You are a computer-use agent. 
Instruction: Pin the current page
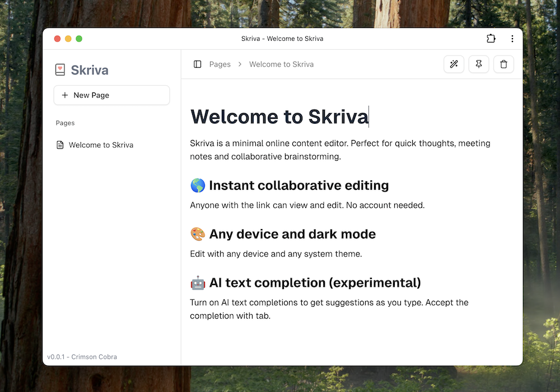[479, 64]
